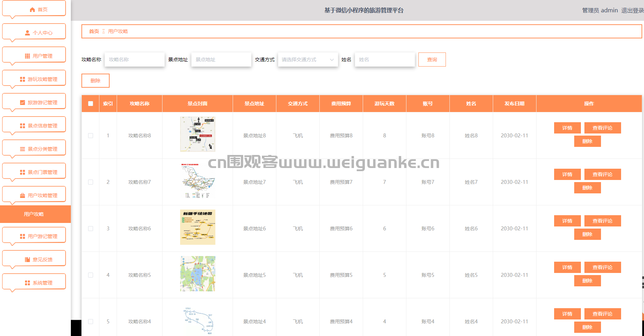The width and height of the screenshot is (644, 336).
Task: Select the 用户攻略 submenu item
Action: click(34, 214)
